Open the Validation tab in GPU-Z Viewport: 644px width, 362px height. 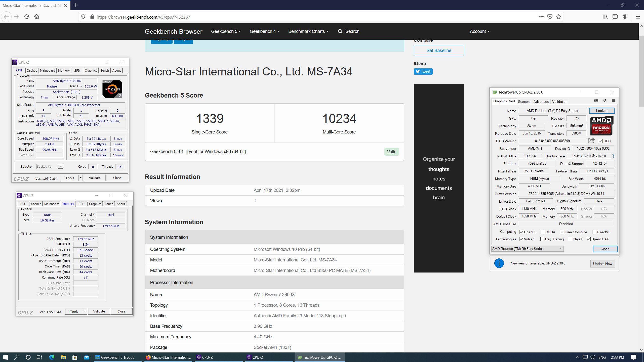pyautogui.click(x=559, y=102)
